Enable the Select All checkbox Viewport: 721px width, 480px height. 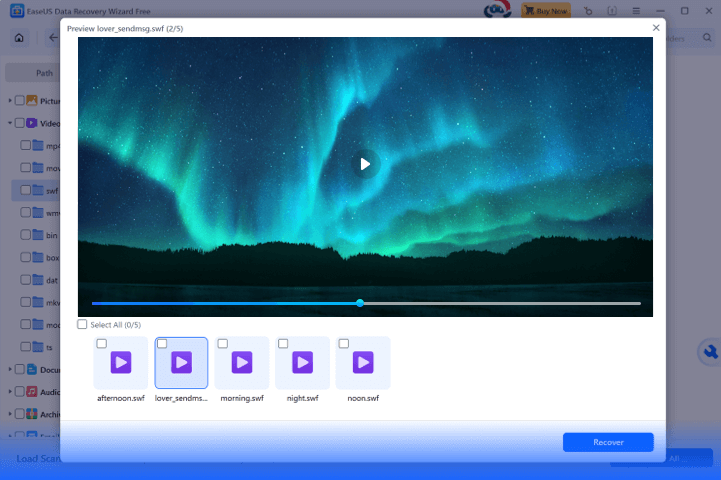coord(82,324)
